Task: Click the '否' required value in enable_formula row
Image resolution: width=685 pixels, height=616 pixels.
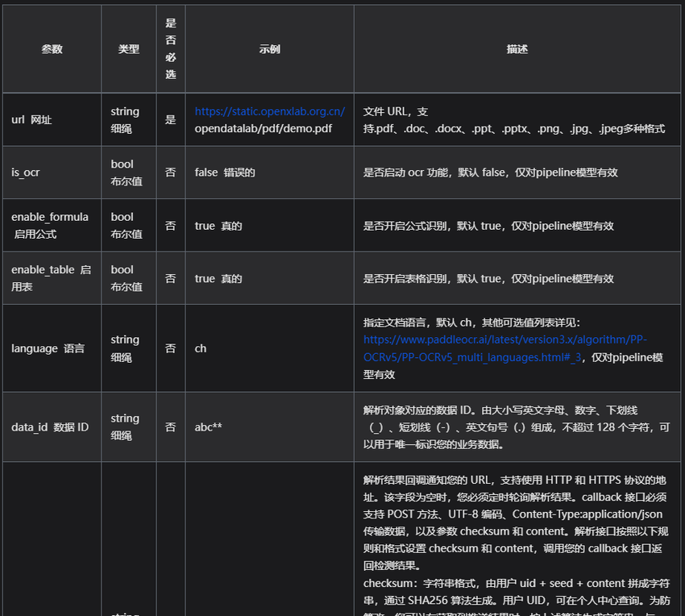Action: click(170, 226)
